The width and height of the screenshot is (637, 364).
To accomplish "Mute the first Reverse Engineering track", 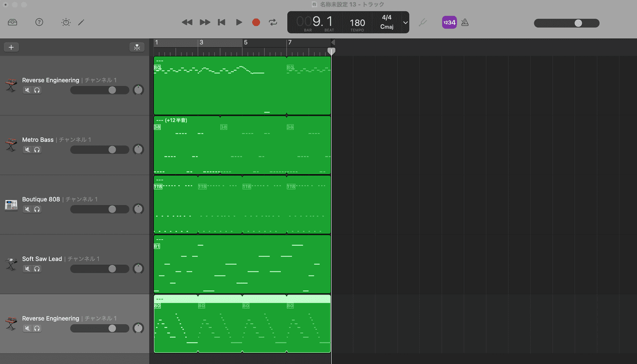I will (27, 90).
